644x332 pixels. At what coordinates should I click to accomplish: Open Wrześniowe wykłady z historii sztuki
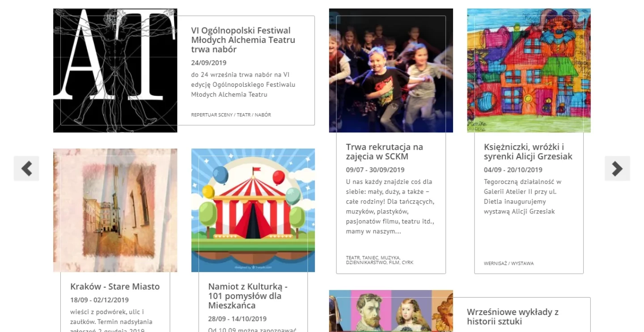[513, 316]
